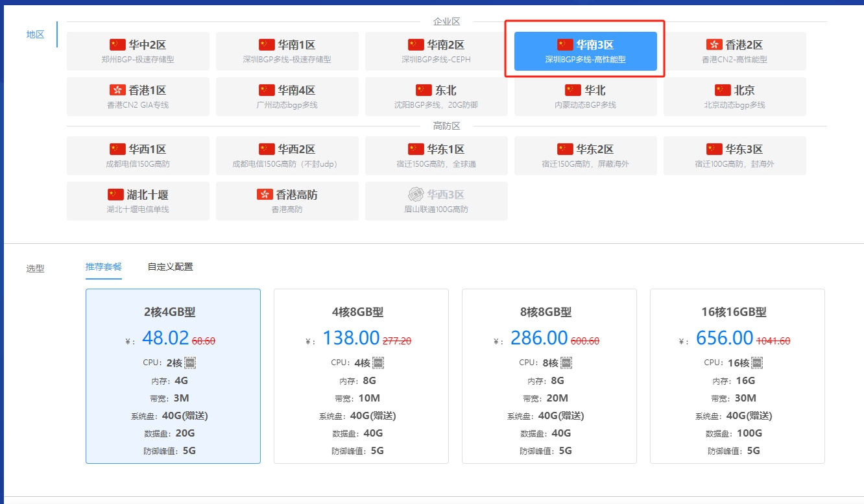864x504 pixels.
Task: Choose the 东北 Shenyang region
Action: click(x=437, y=97)
